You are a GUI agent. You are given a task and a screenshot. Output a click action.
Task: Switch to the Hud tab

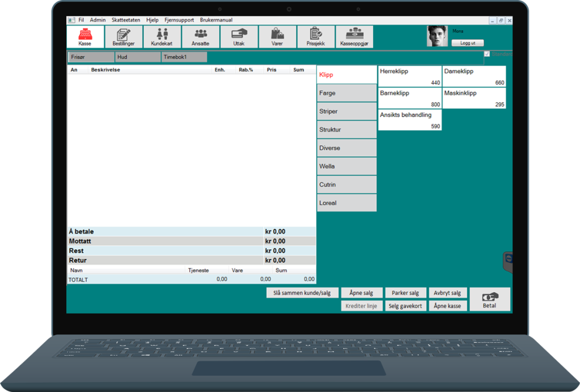pyautogui.click(x=138, y=57)
